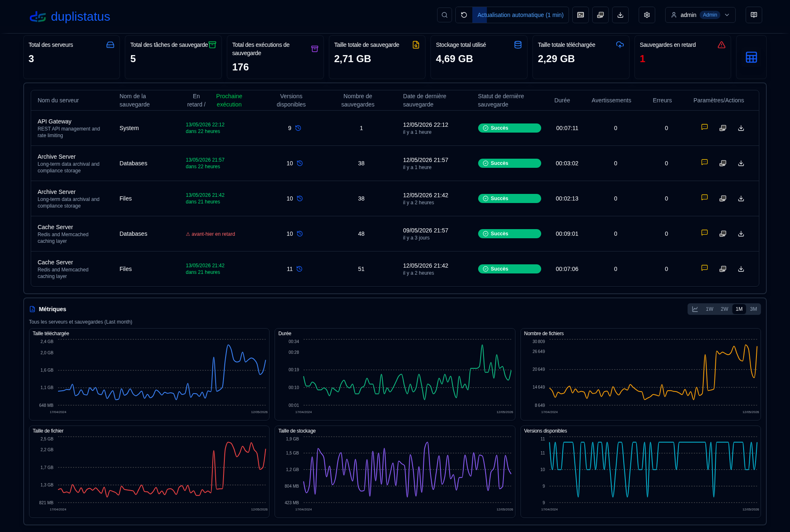Open message icon for API Gateway row

[x=705, y=127]
